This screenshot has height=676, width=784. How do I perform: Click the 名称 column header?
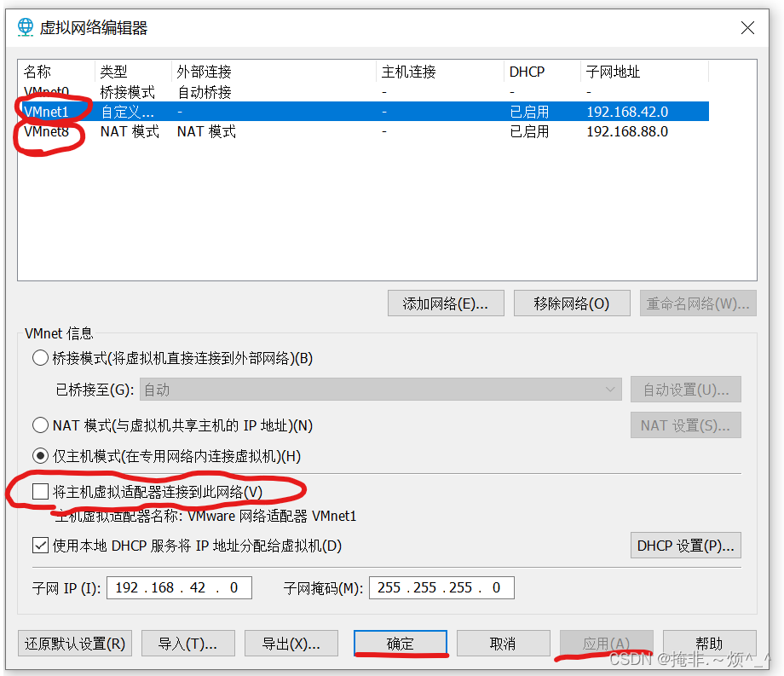(x=56, y=72)
